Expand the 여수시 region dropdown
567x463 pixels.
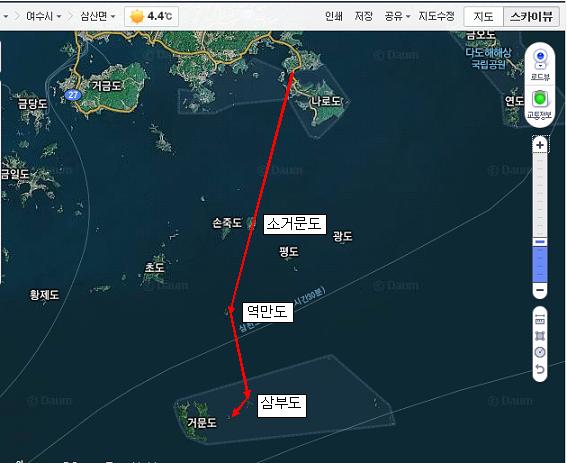44,16
